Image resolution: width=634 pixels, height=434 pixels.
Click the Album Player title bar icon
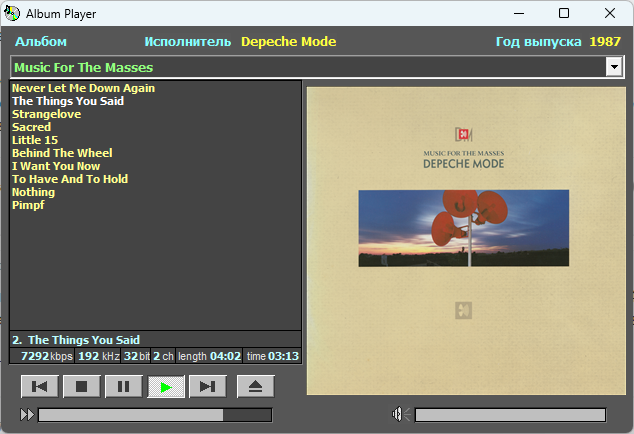pyautogui.click(x=12, y=13)
